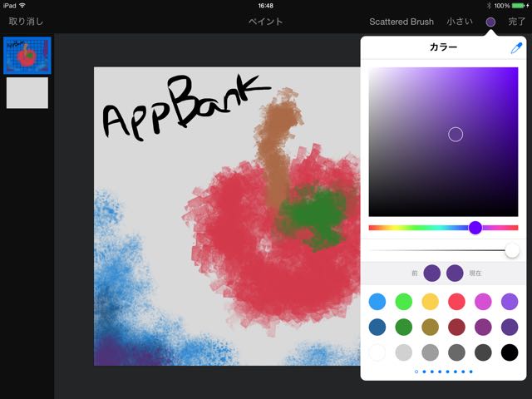Pick the black swatch
This screenshot has height=399, width=532.
pos(510,352)
